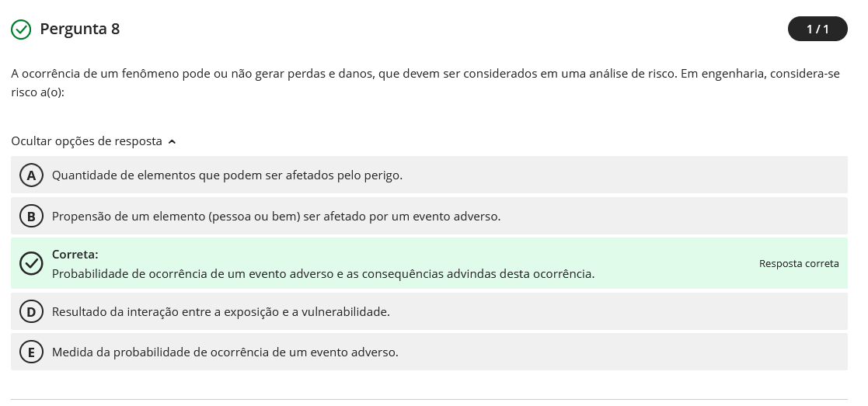868x406 pixels.
Task: Choose the 'Quantidade de elementos' answer text
Action: 227,175
